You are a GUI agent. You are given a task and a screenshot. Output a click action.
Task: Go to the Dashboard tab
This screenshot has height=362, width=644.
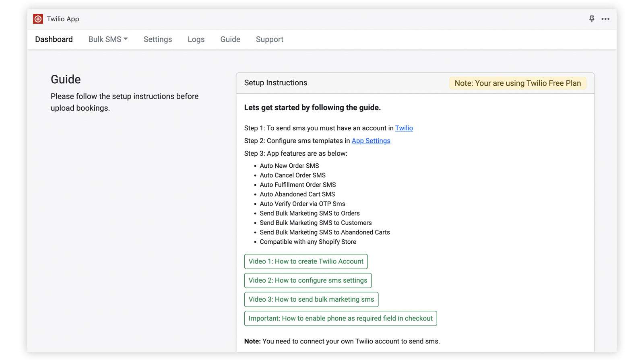point(54,39)
